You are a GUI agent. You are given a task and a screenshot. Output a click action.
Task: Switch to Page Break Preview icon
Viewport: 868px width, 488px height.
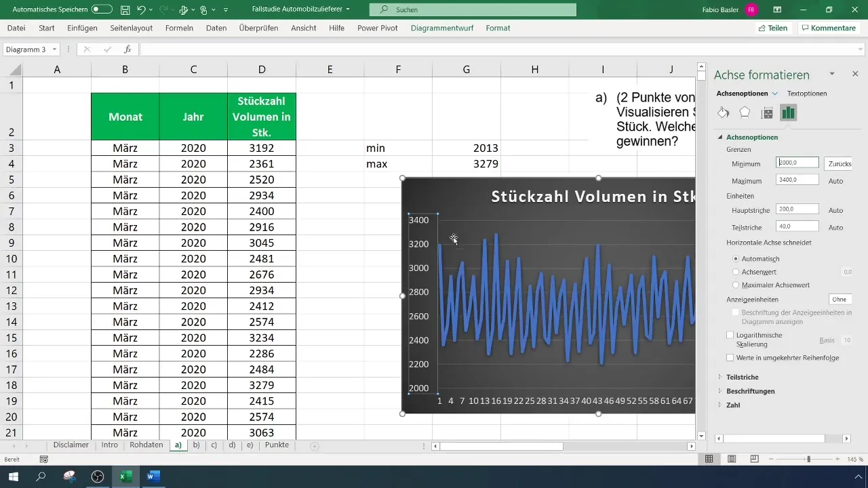754,459
